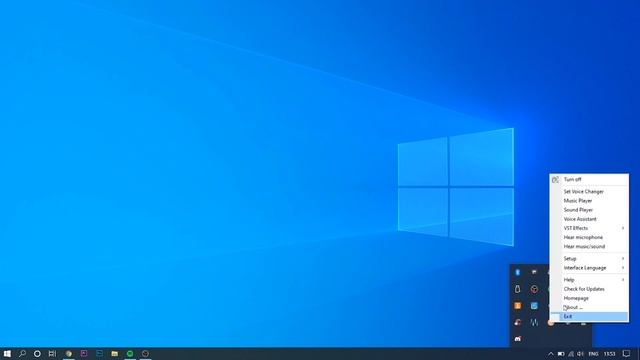Click the network icon in the system tray
Image resolution: width=640 pixels, height=360 pixels.
[571, 354]
